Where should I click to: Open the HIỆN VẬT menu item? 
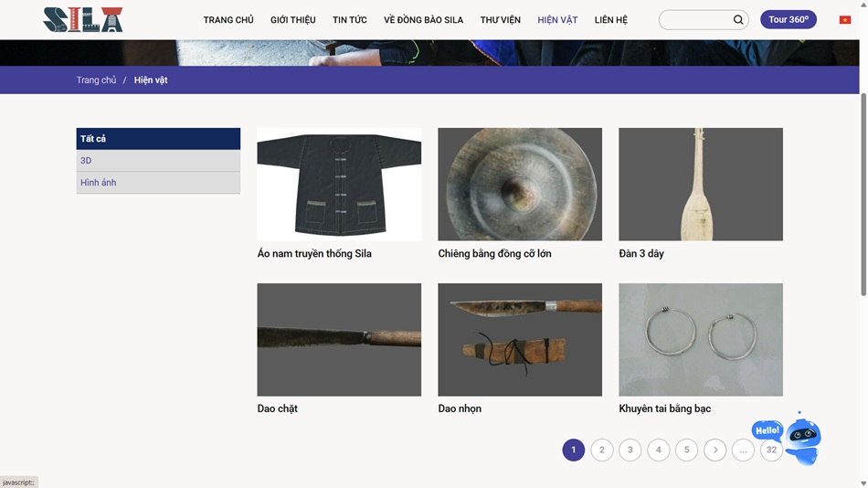point(557,20)
